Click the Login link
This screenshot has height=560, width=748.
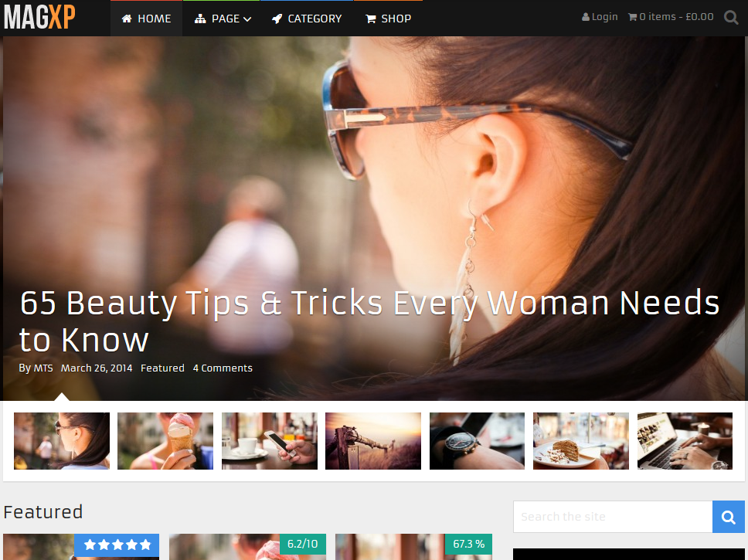[600, 17]
